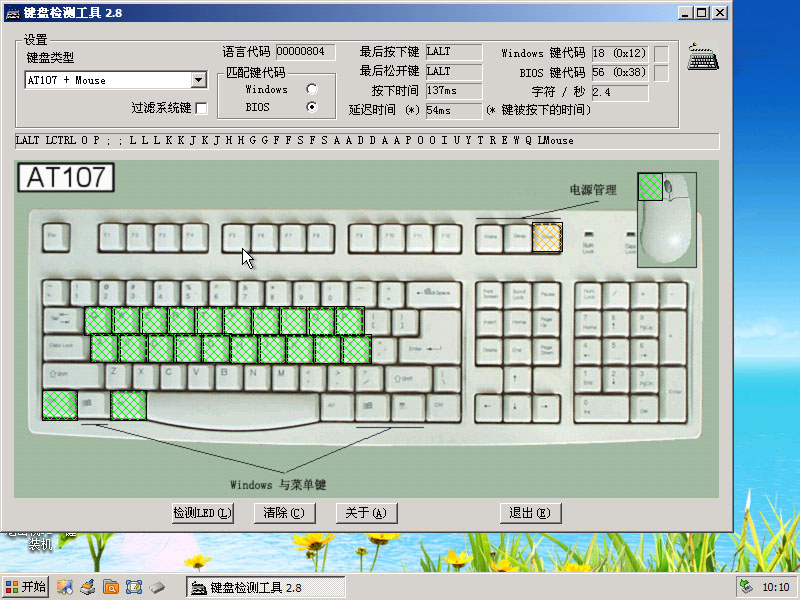Click the 检测LED(L) button
The height and width of the screenshot is (600, 800).
(x=203, y=513)
